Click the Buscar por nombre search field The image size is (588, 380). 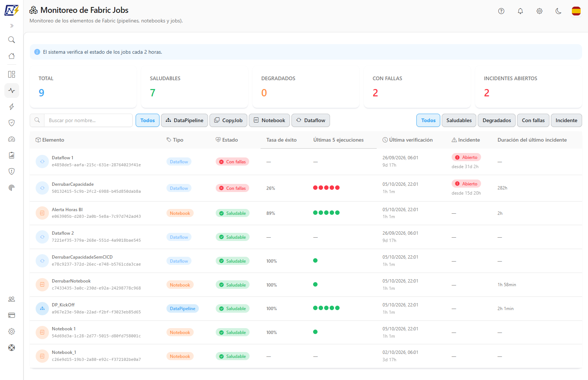[88, 120]
